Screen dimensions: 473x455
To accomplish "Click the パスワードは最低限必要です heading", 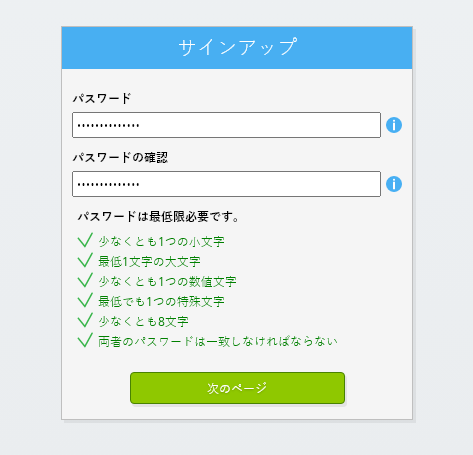I will 158,217.
